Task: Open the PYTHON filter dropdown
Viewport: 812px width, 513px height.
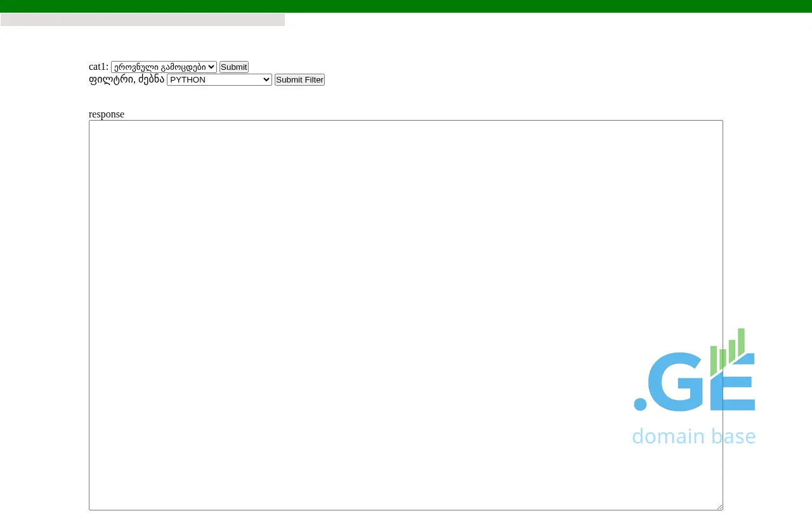Action: click(x=219, y=79)
